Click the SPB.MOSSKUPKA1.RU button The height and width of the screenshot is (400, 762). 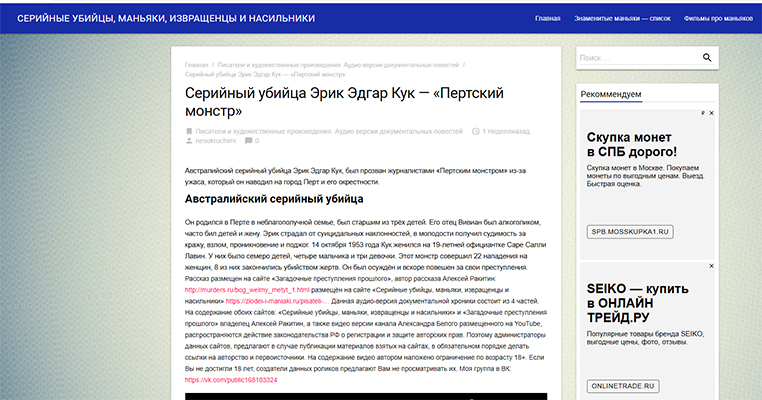630,232
